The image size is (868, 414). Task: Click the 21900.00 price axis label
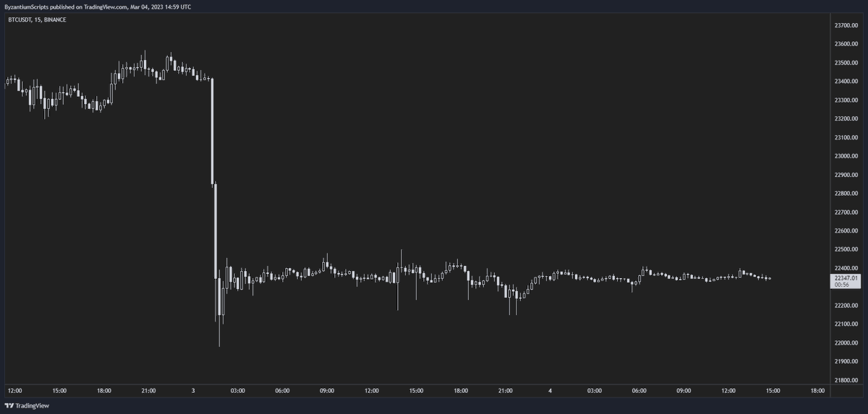tap(846, 361)
